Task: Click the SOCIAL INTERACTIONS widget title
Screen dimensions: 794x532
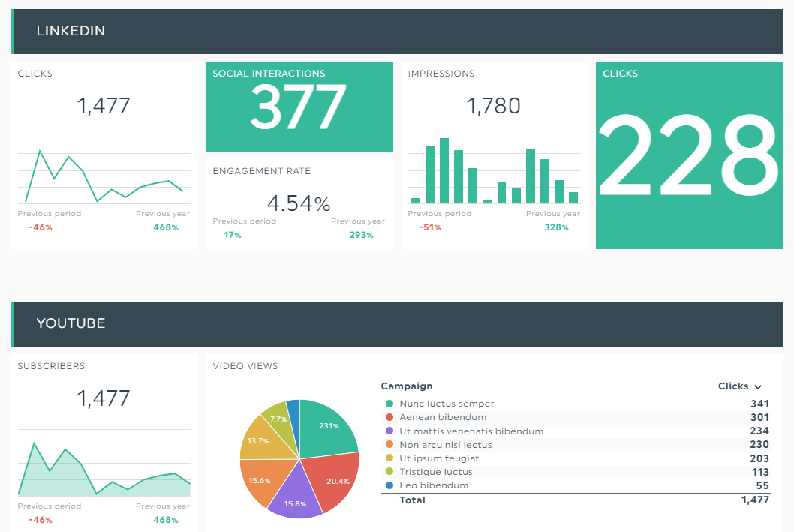Action: coord(269,74)
